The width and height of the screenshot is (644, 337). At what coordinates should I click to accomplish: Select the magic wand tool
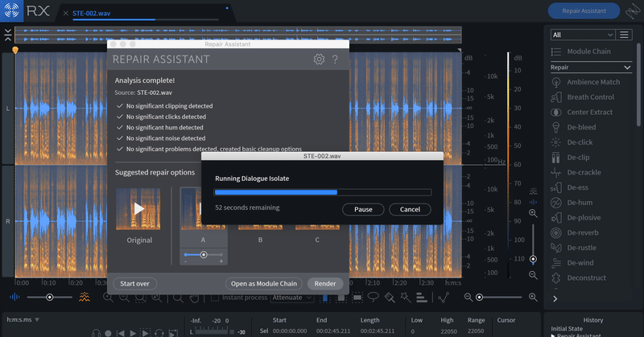pyautogui.click(x=406, y=297)
